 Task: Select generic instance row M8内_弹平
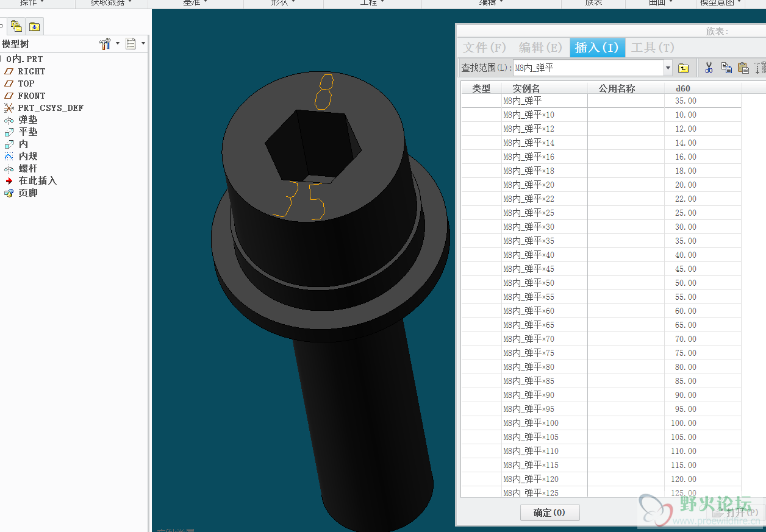[522, 101]
